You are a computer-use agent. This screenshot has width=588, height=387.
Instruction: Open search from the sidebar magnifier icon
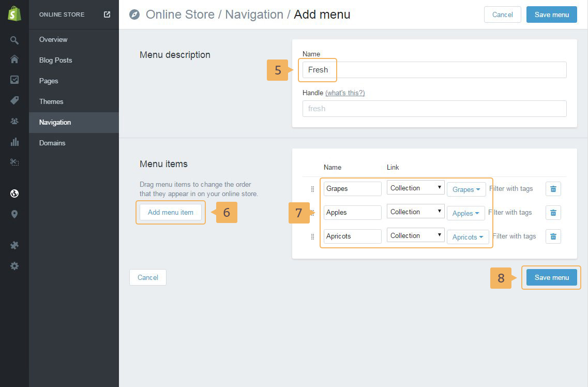(x=14, y=40)
